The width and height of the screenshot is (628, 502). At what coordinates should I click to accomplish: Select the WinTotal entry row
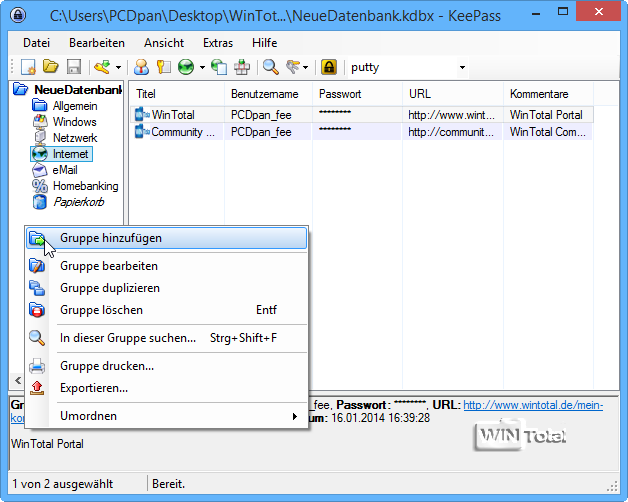(x=362, y=115)
